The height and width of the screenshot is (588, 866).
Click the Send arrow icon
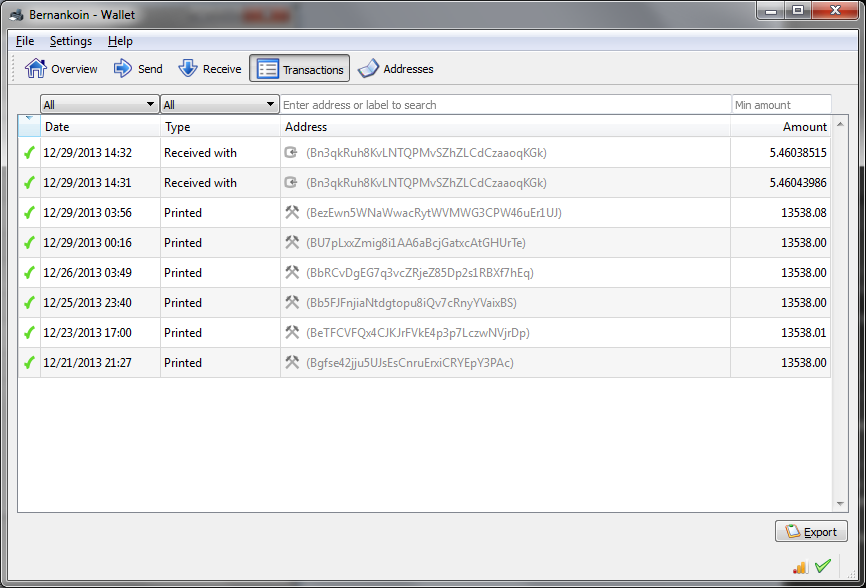coord(123,68)
